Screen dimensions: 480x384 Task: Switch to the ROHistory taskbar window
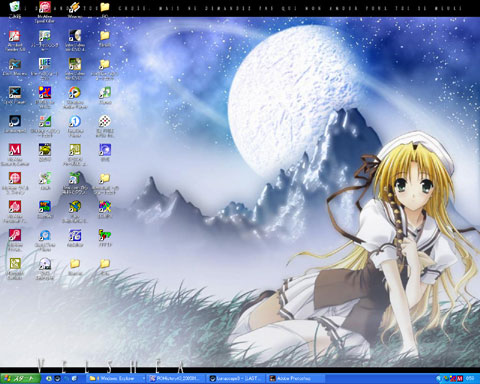click(x=176, y=379)
